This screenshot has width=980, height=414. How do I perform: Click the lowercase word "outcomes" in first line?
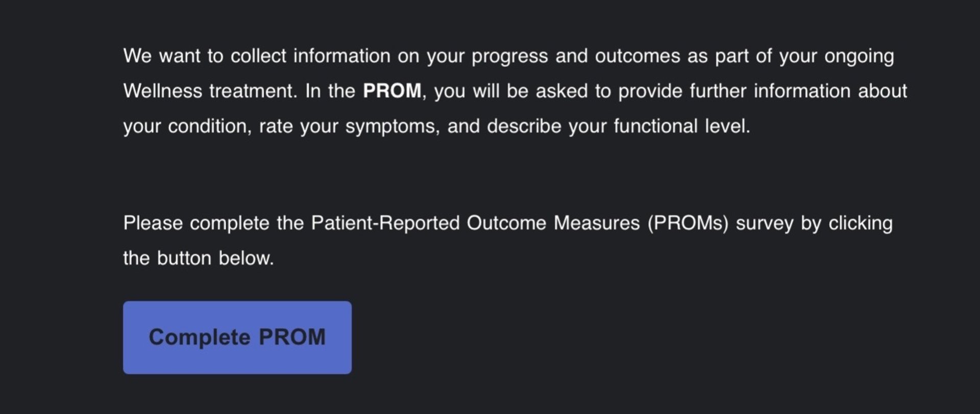(638, 56)
